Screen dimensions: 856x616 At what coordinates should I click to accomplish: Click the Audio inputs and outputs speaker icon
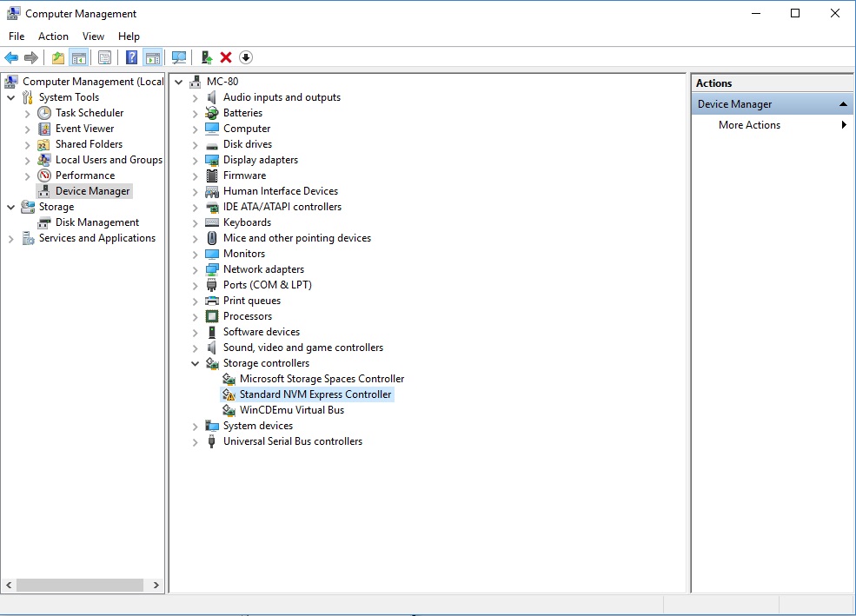tap(212, 97)
